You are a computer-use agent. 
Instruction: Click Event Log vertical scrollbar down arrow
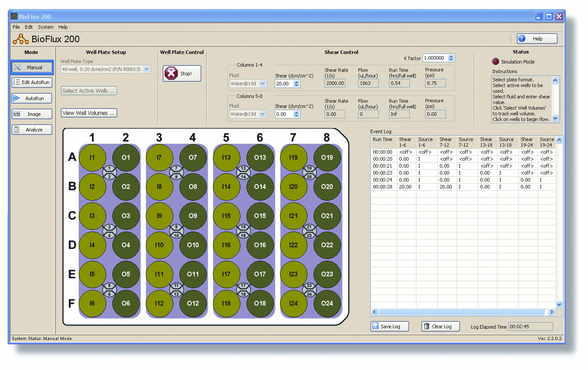pyautogui.click(x=559, y=305)
